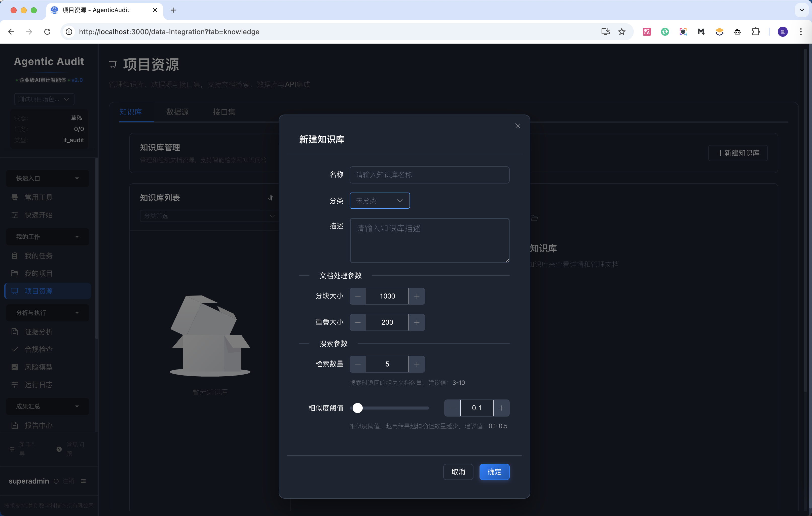
Task: Open the 报告中心 report icon
Action: pos(15,425)
